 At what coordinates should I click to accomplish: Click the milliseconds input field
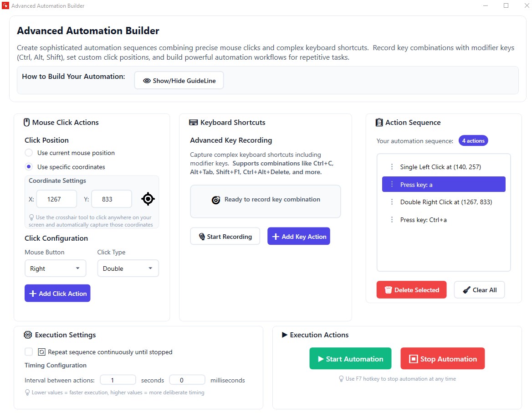tap(187, 379)
